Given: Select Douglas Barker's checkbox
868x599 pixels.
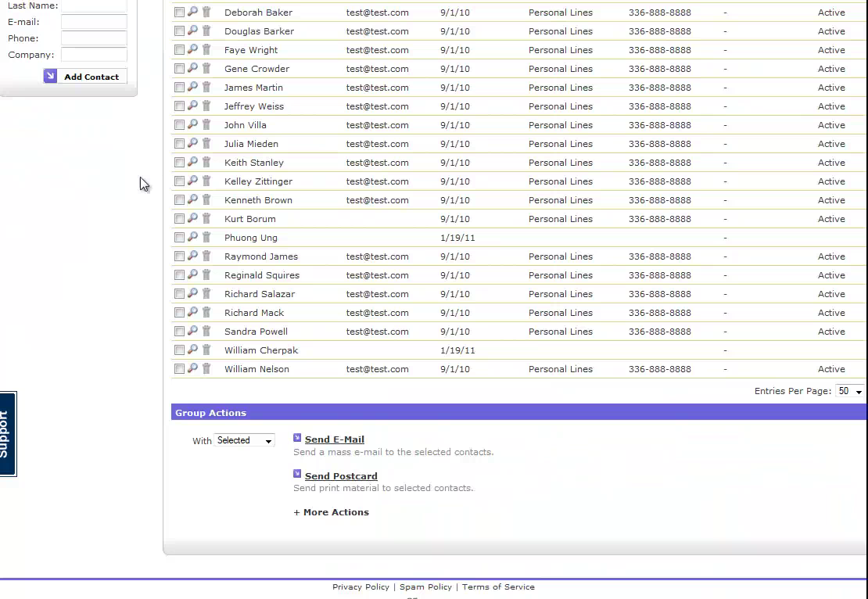Looking at the screenshot, I should coord(179,31).
